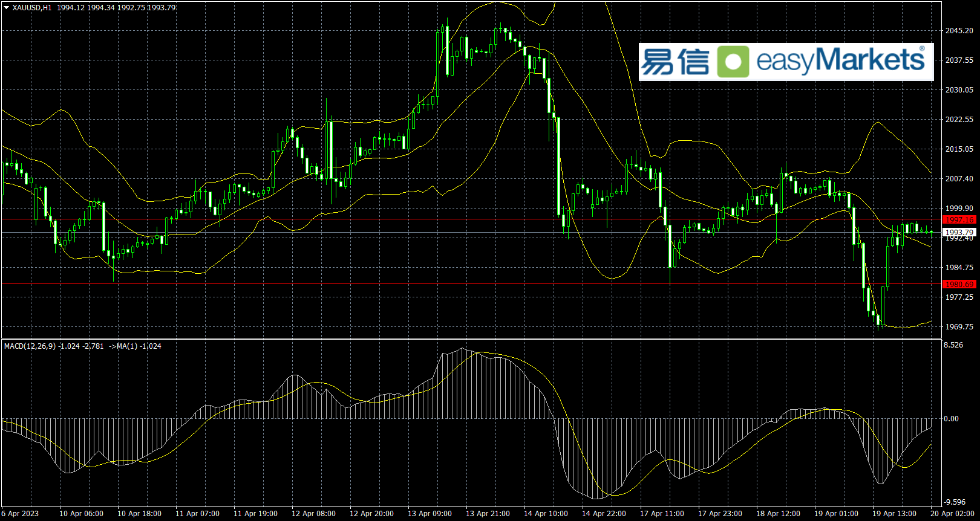The height and width of the screenshot is (521, 980).
Task: Click the 12 Apr 20:00 time label
Action: (371, 514)
